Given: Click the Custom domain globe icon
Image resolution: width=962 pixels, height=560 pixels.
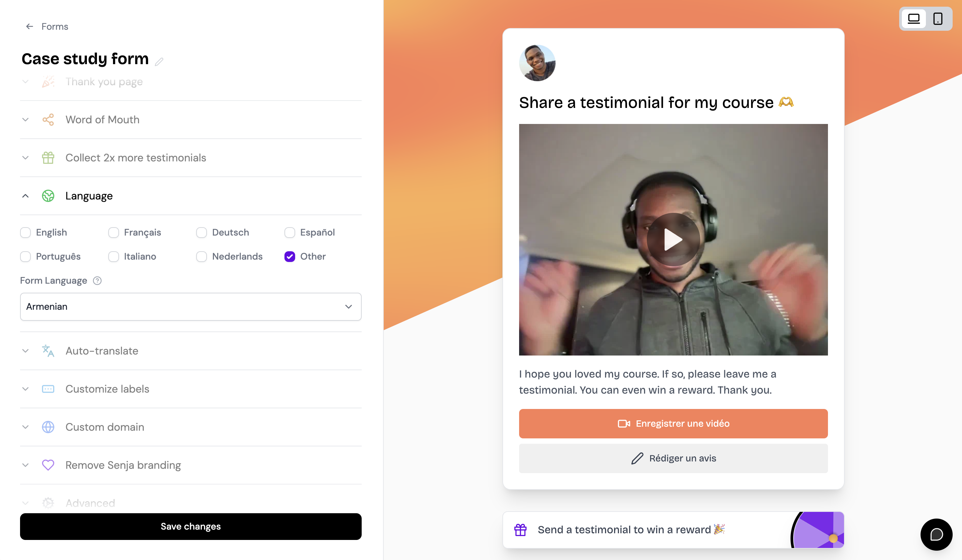Looking at the screenshot, I should click(48, 427).
